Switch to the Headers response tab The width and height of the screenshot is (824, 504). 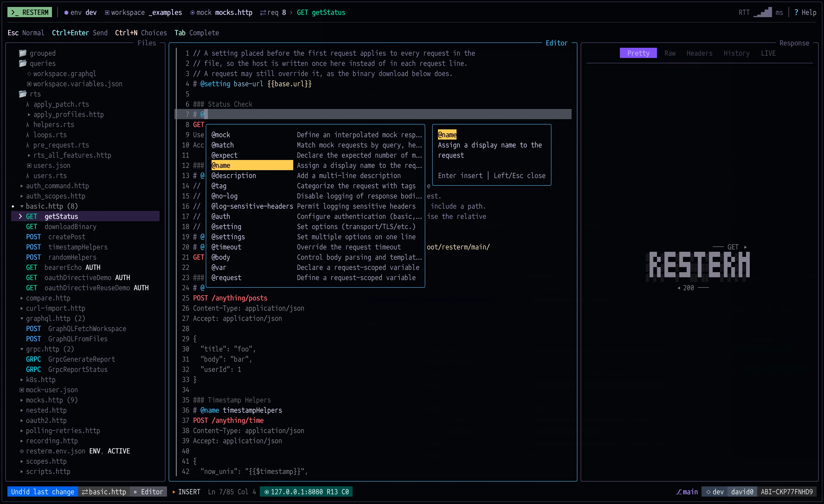click(x=699, y=53)
